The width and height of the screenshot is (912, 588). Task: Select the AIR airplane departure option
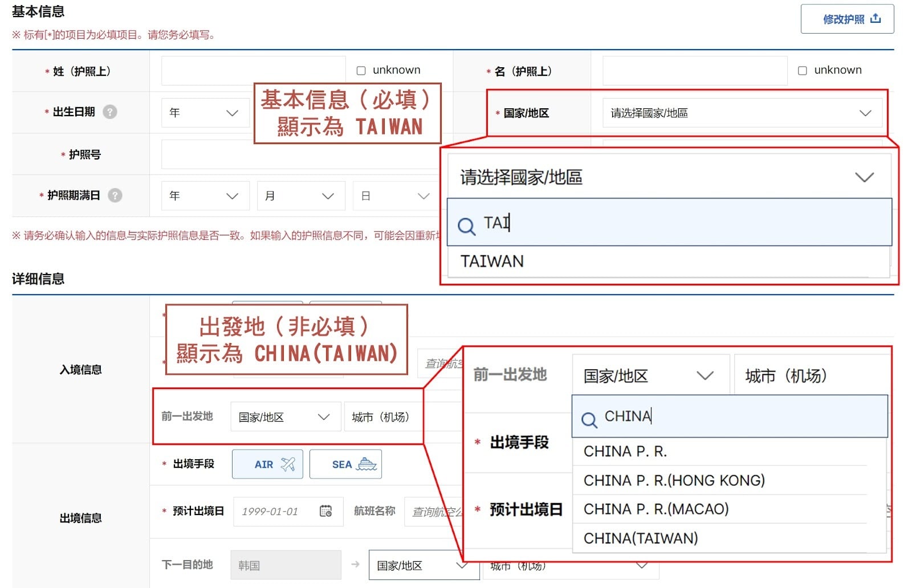[267, 464]
